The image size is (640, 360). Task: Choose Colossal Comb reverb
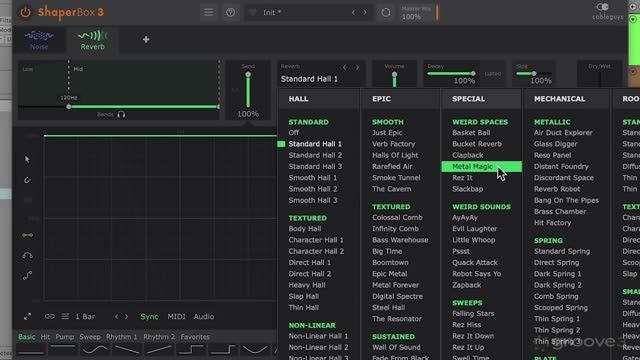(397, 218)
